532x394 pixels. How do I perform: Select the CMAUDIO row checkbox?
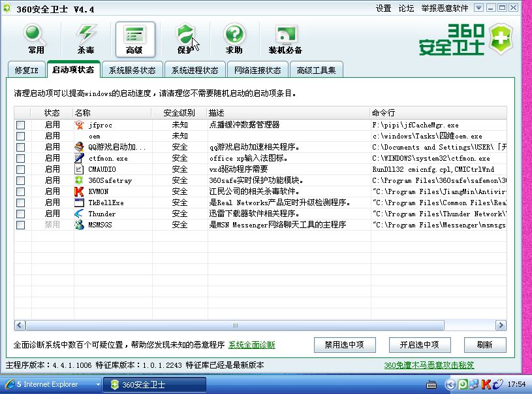(x=21, y=169)
